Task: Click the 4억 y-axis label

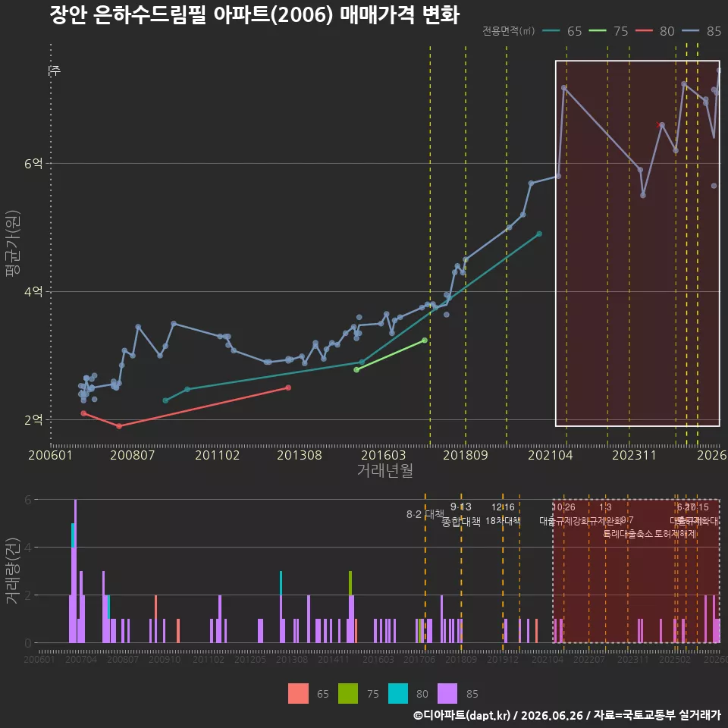Action: pyautogui.click(x=33, y=291)
